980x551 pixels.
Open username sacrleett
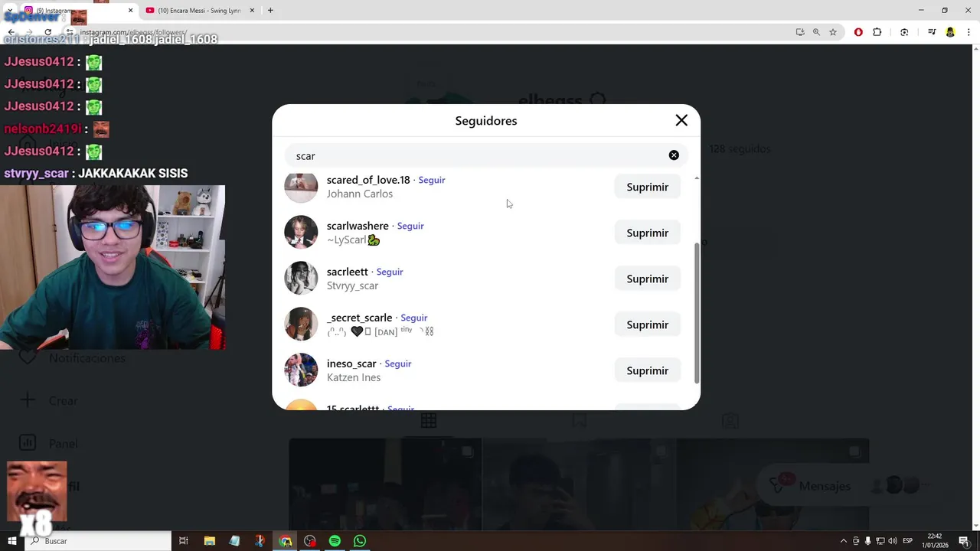click(348, 272)
